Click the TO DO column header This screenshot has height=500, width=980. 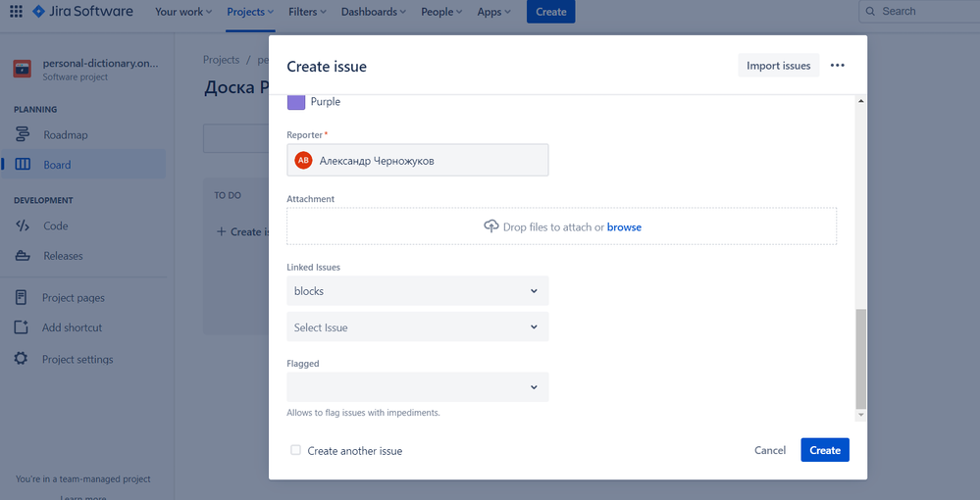click(228, 195)
